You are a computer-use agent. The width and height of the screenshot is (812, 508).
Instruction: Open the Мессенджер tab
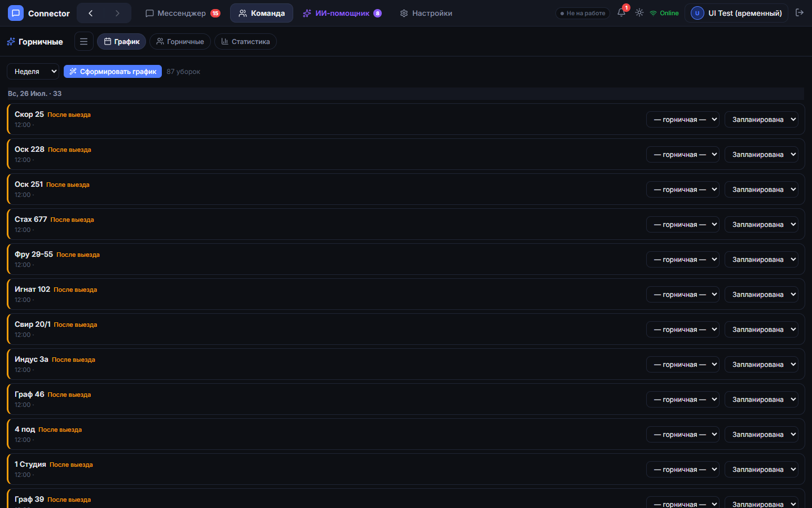(x=183, y=13)
